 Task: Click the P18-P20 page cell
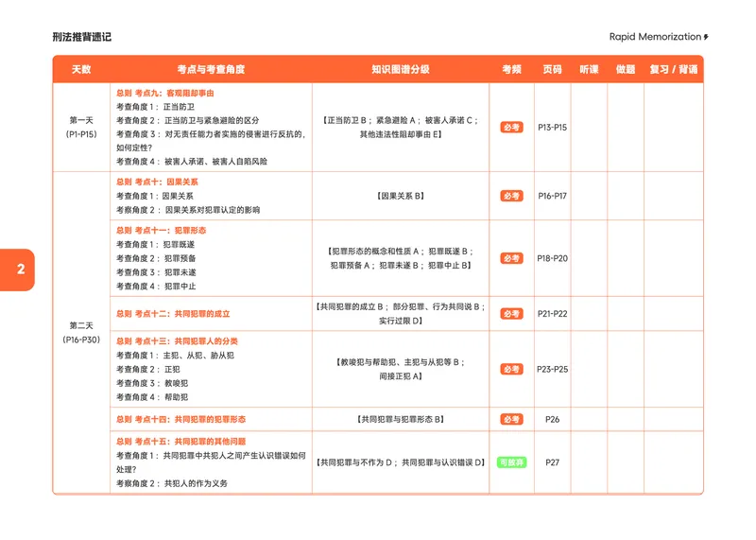click(552, 258)
